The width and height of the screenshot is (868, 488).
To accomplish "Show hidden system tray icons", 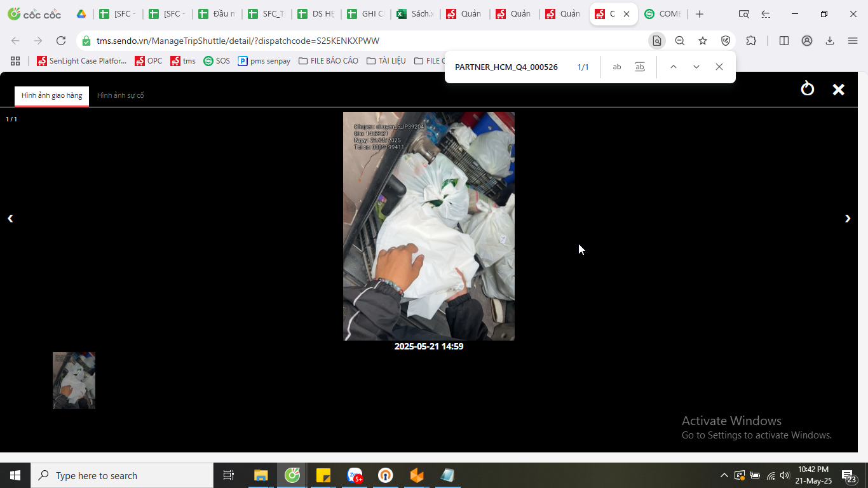I will click(x=724, y=475).
